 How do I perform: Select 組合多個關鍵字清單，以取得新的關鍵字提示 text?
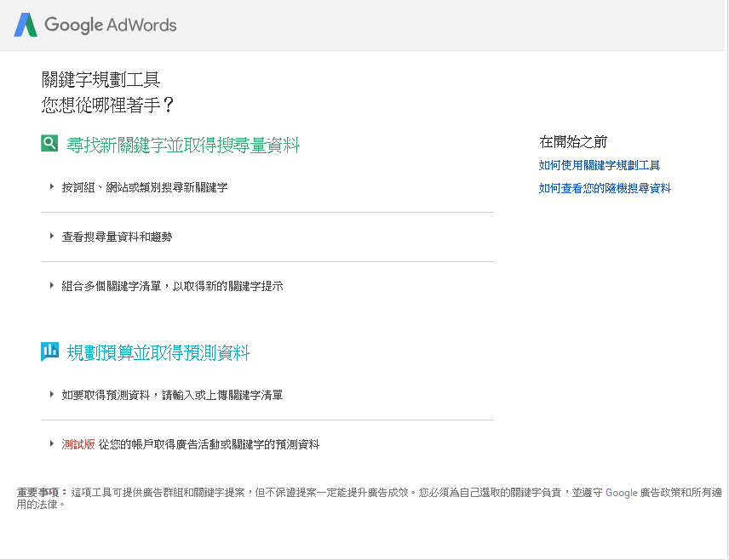[172, 286]
